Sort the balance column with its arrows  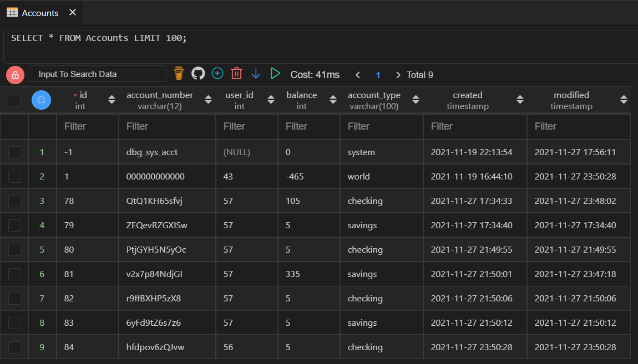[x=332, y=100]
